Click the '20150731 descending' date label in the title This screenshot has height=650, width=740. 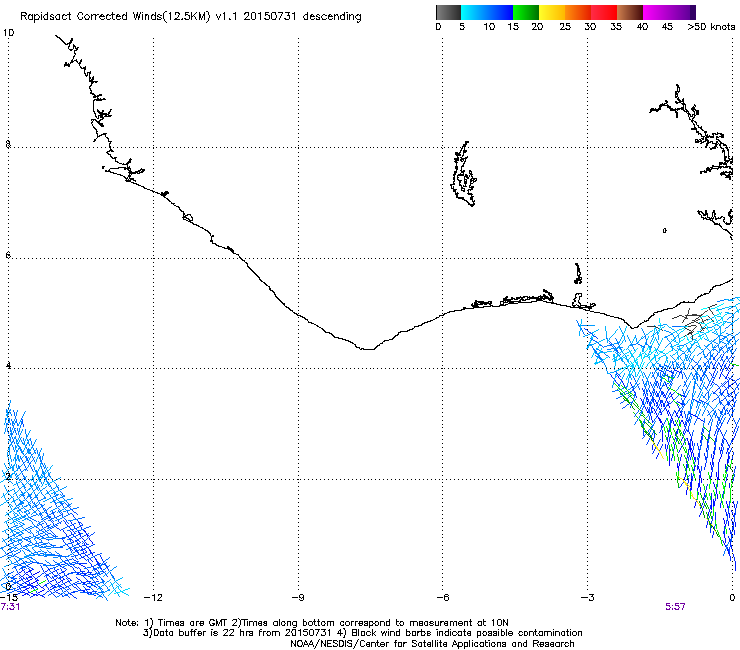pos(303,16)
